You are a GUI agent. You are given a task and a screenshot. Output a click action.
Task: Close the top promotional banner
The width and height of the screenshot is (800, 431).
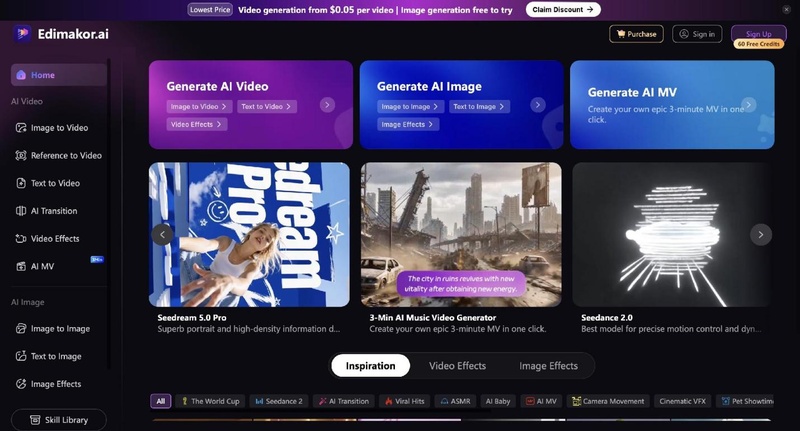tap(786, 9)
